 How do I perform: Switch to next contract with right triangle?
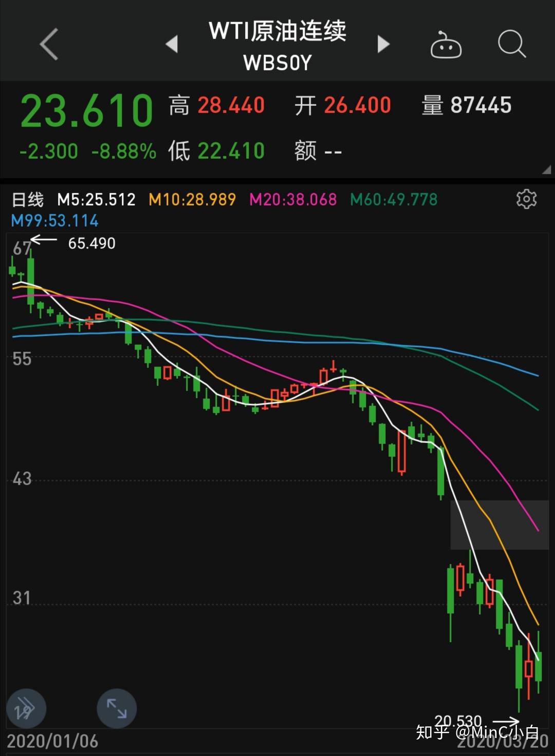383,44
